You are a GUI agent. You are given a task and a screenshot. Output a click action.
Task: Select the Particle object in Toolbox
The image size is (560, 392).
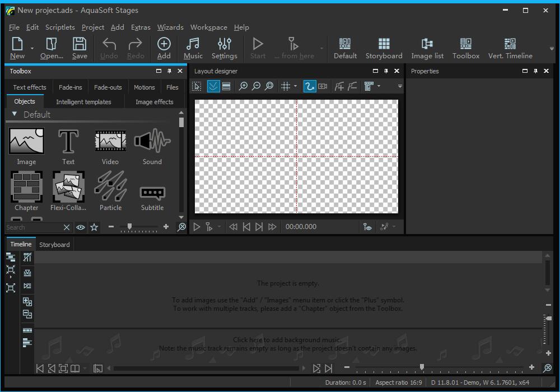[110, 188]
